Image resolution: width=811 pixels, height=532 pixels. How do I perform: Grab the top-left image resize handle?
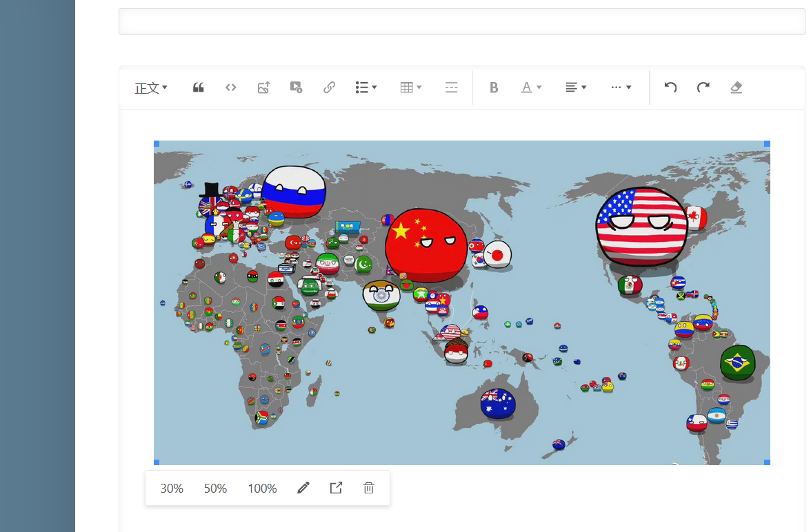[x=157, y=144]
